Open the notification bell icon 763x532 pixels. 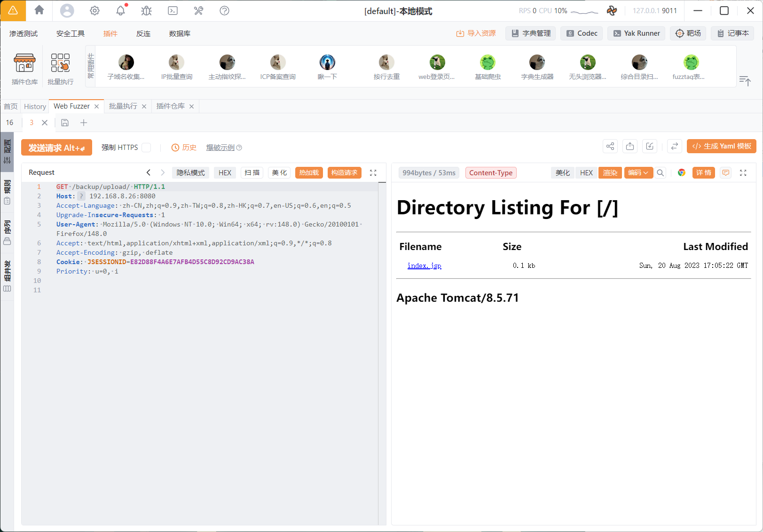coord(121,10)
